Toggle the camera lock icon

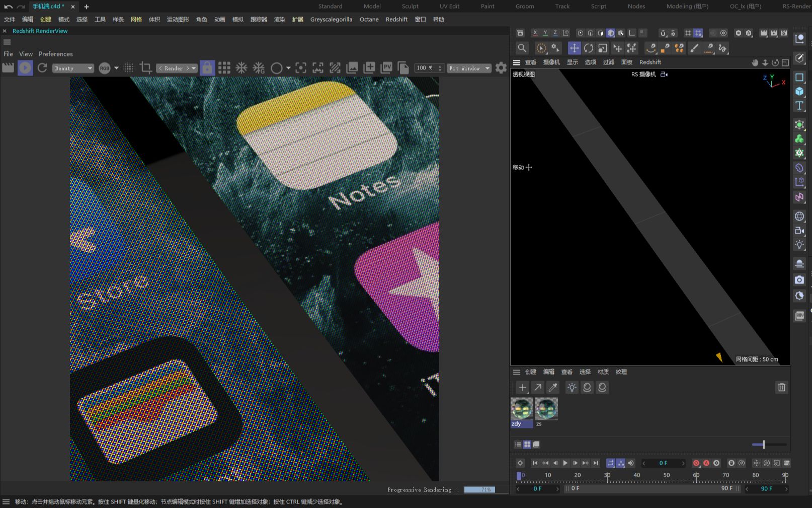pyautogui.click(x=207, y=68)
